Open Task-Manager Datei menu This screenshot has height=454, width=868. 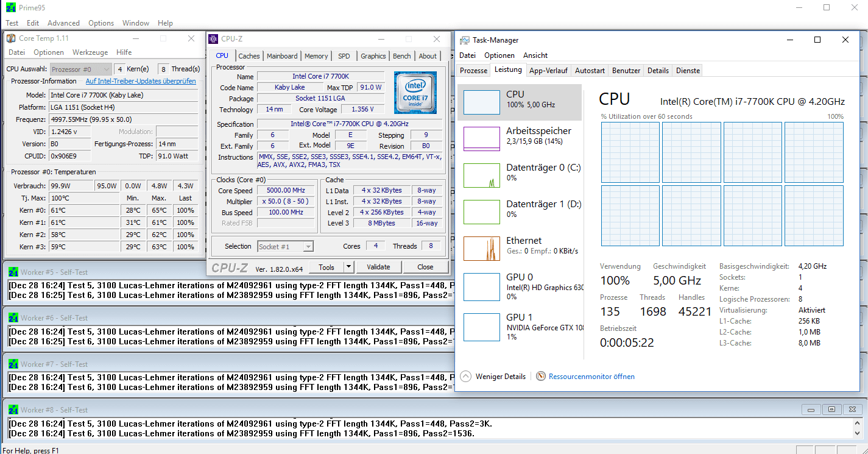point(467,55)
